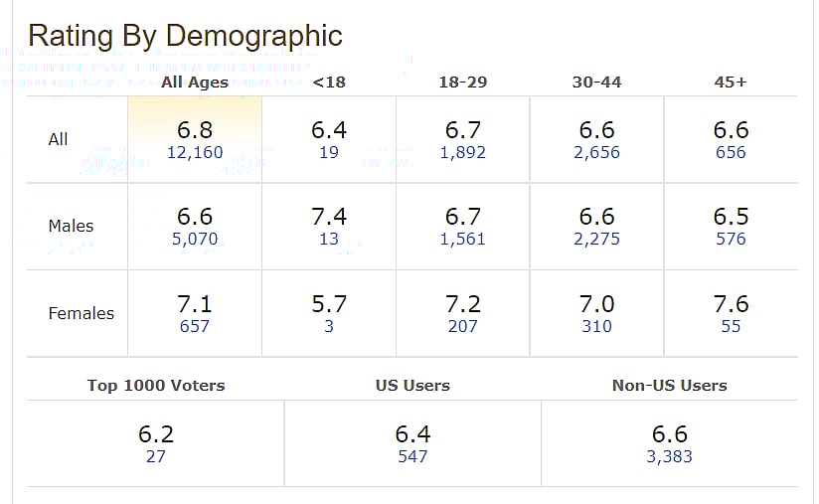Select the 2,656 votes link for ages 30-44
The image size is (819, 504).
(596, 153)
